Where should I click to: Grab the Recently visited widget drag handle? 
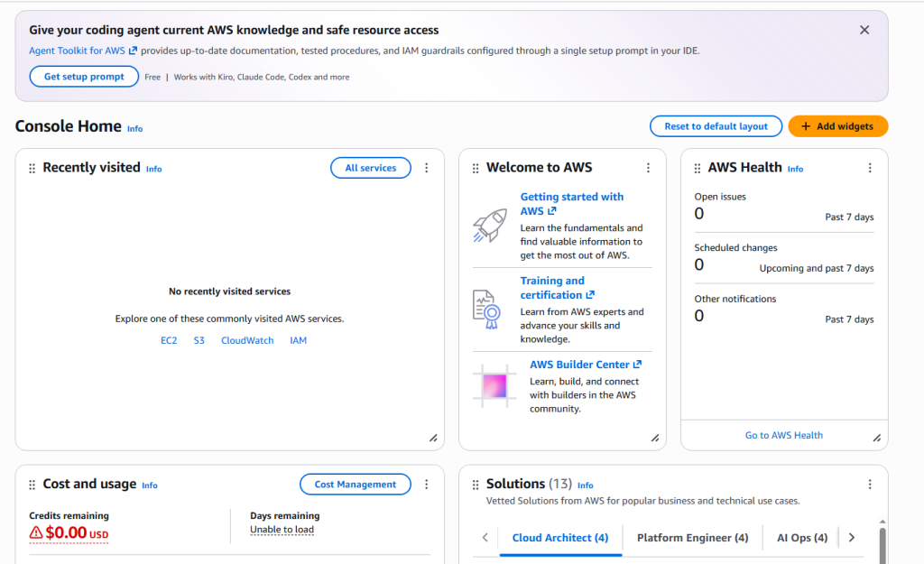[32, 169]
